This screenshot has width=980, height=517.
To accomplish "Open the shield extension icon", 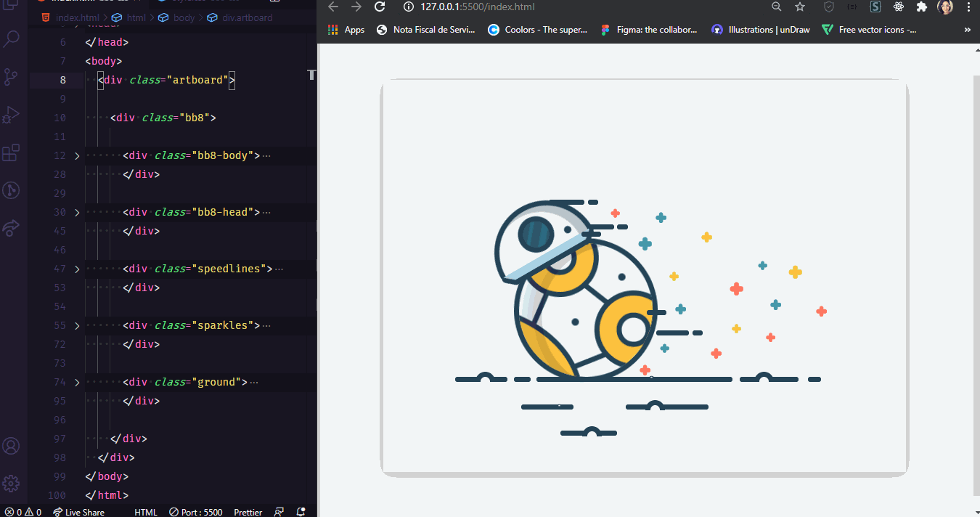I will [x=829, y=7].
